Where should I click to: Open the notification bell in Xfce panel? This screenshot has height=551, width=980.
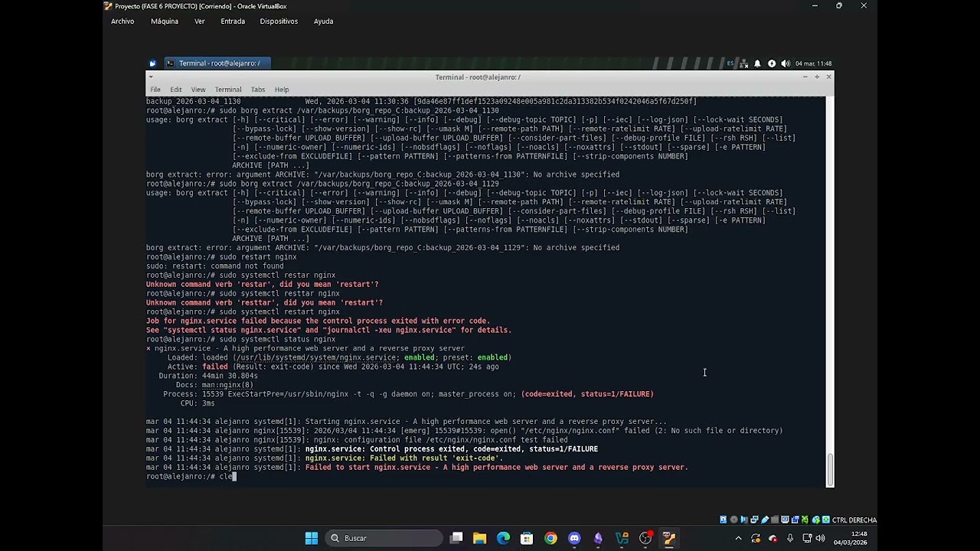757,64
